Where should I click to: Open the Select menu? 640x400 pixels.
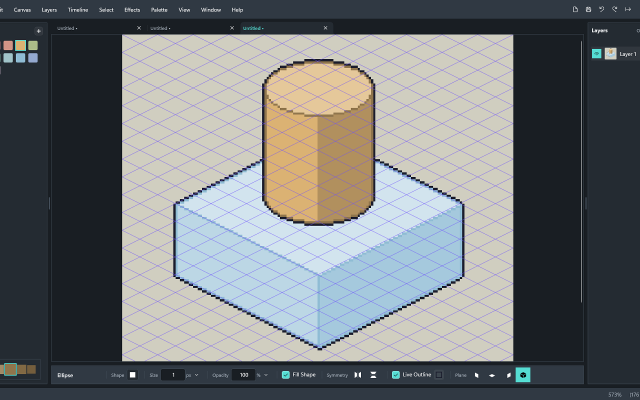(106, 10)
